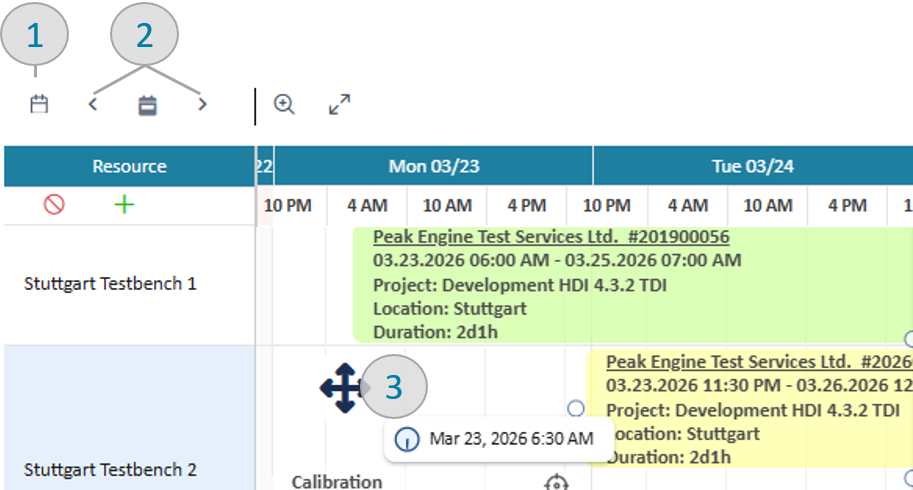Click the target crosshair icon beside Calibration

(x=556, y=482)
